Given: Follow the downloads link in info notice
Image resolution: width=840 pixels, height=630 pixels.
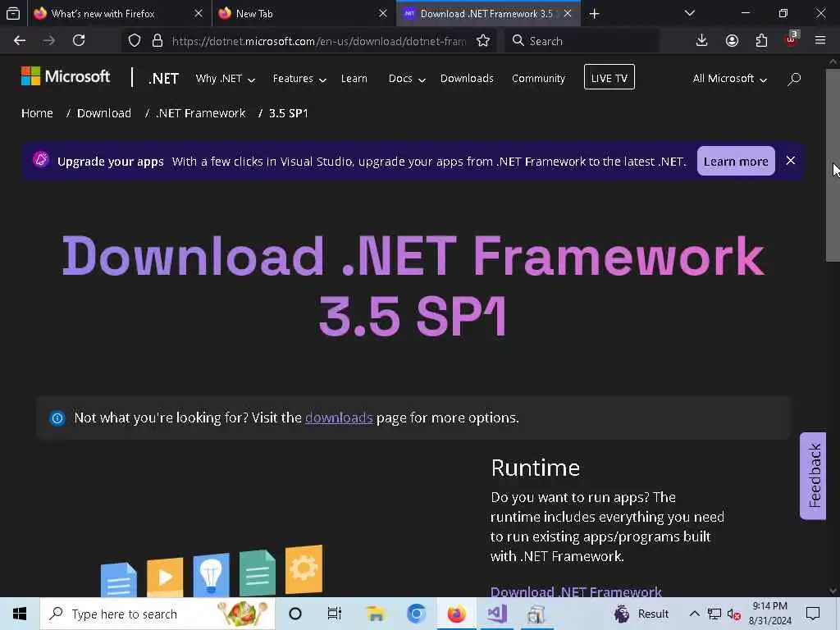Looking at the screenshot, I should [339, 418].
